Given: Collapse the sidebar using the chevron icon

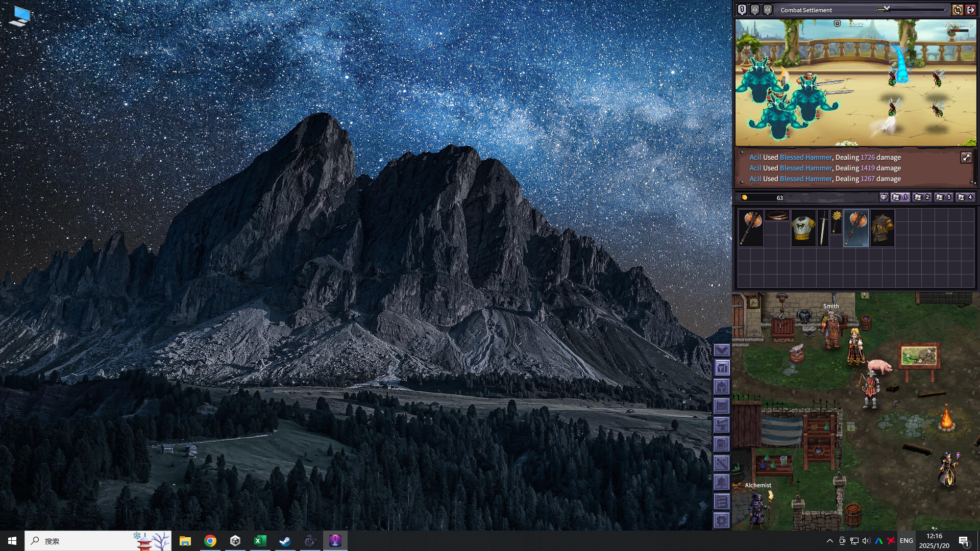Looking at the screenshot, I should 722,350.
